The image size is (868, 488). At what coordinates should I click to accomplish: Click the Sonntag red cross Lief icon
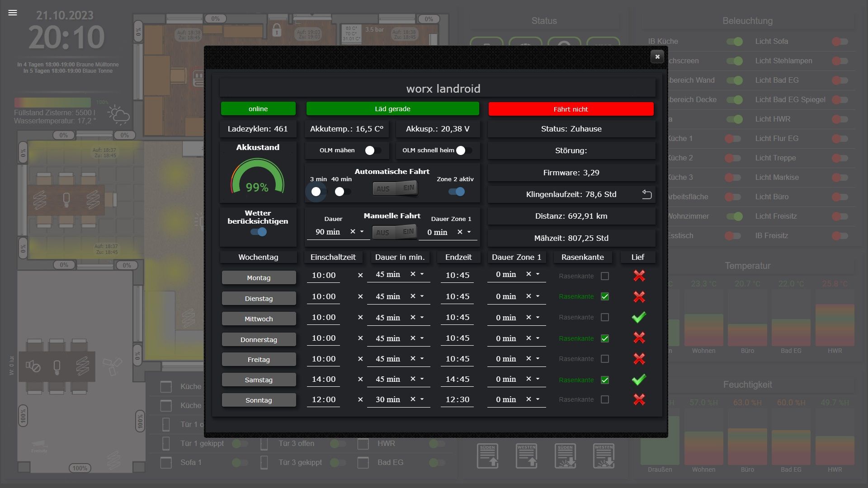coord(639,399)
